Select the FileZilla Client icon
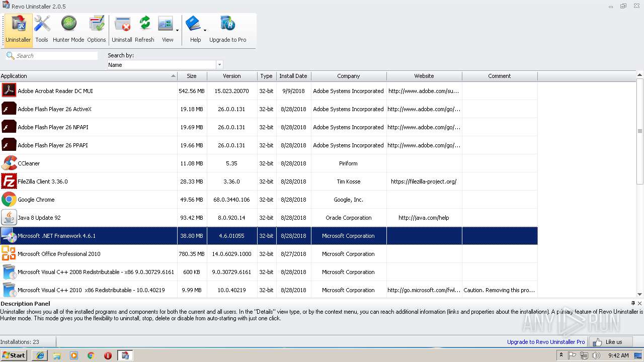This screenshot has width=644, height=362. [x=9, y=181]
